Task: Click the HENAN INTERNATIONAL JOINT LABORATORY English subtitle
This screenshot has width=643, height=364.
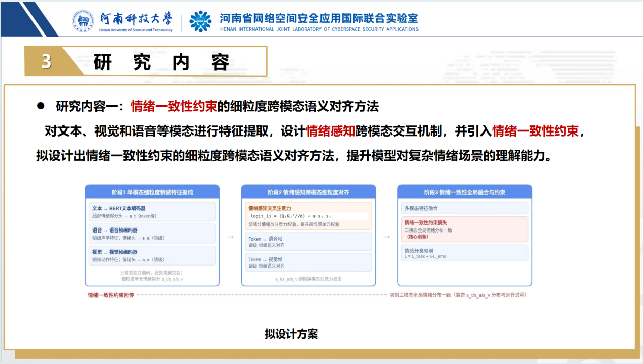Action: tap(319, 29)
